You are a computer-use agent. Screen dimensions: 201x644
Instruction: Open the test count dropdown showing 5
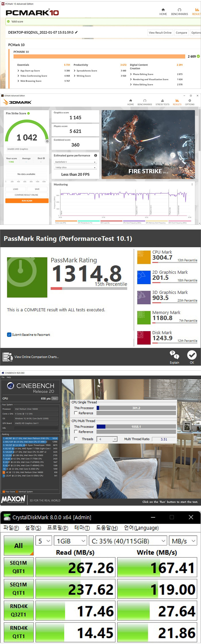pyautogui.click(x=44, y=541)
